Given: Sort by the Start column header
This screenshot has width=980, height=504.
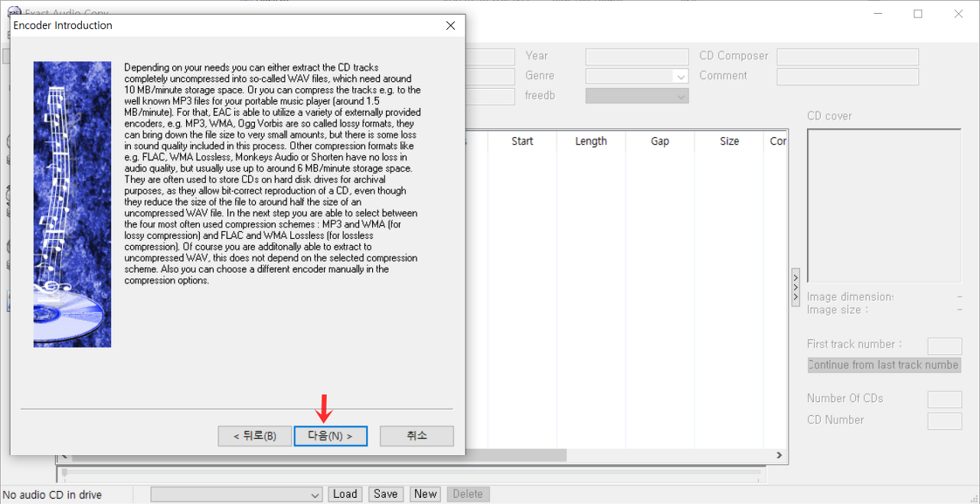Looking at the screenshot, I should [522, 141].
